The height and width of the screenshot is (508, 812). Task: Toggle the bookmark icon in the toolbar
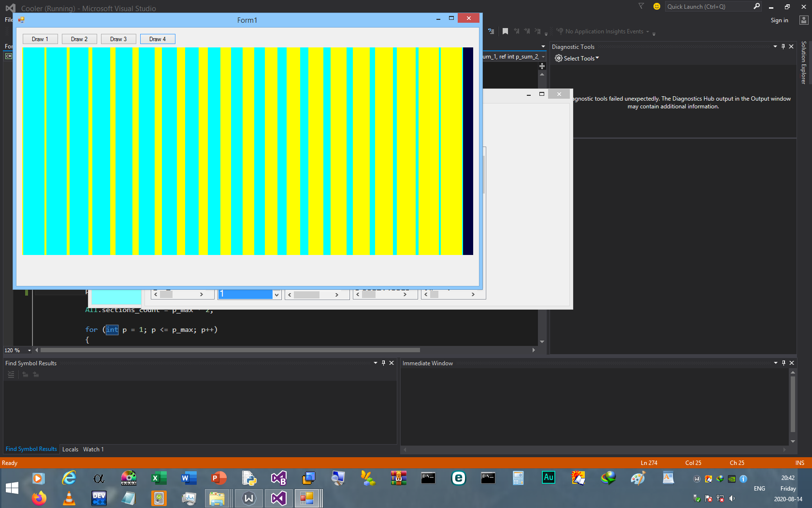pyautogui.click(x=505, y=31)
